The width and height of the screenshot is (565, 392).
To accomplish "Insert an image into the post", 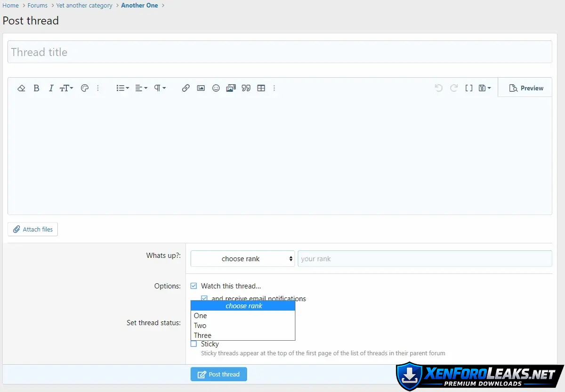I will coord(201,88).
